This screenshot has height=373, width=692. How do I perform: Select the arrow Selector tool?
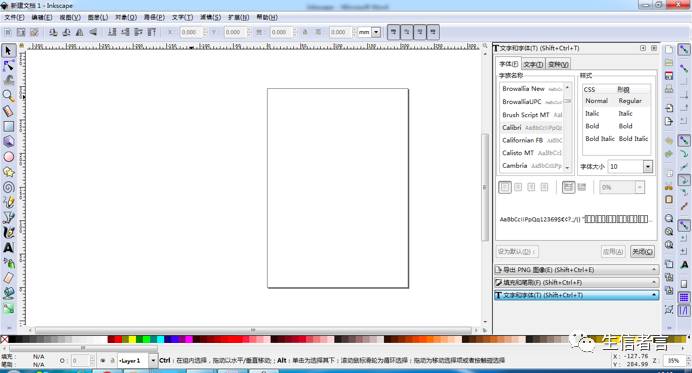pyautogui.click(x=8, y=51)
